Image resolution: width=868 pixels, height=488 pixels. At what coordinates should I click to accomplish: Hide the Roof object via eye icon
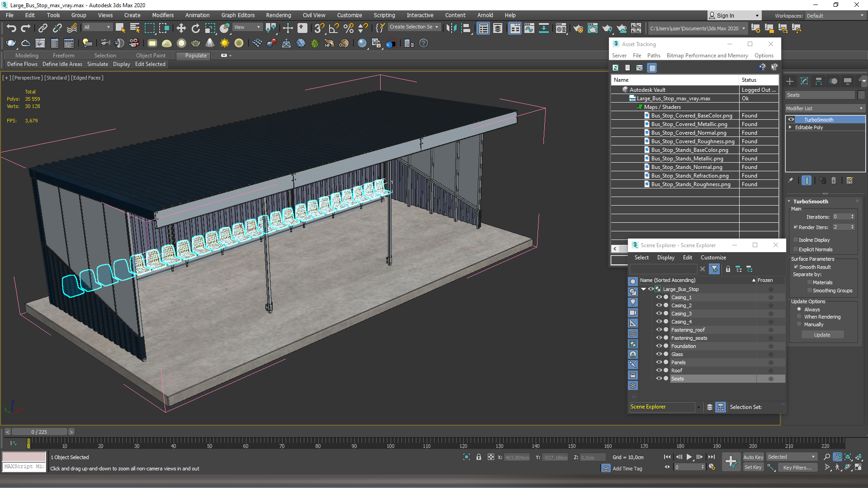click(659, 371)
